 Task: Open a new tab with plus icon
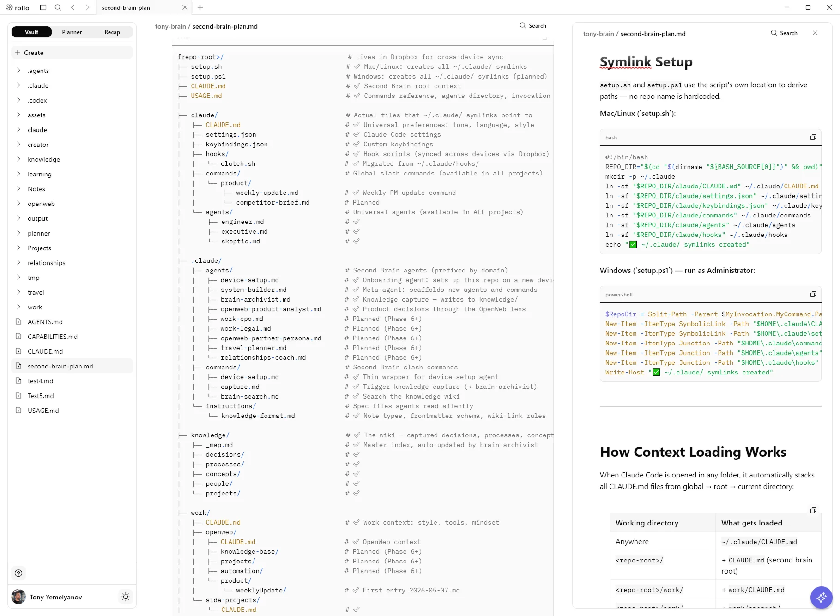pyautogui.click(x=200, y=7)
